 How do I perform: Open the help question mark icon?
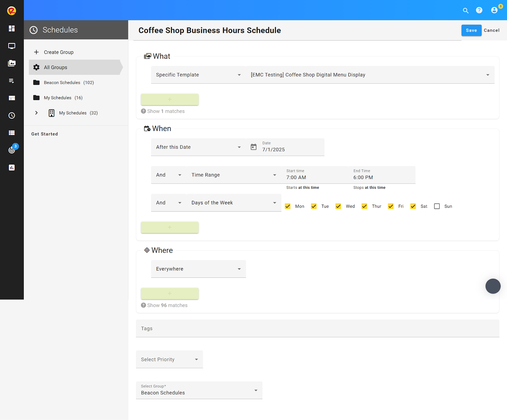(479, 10)
